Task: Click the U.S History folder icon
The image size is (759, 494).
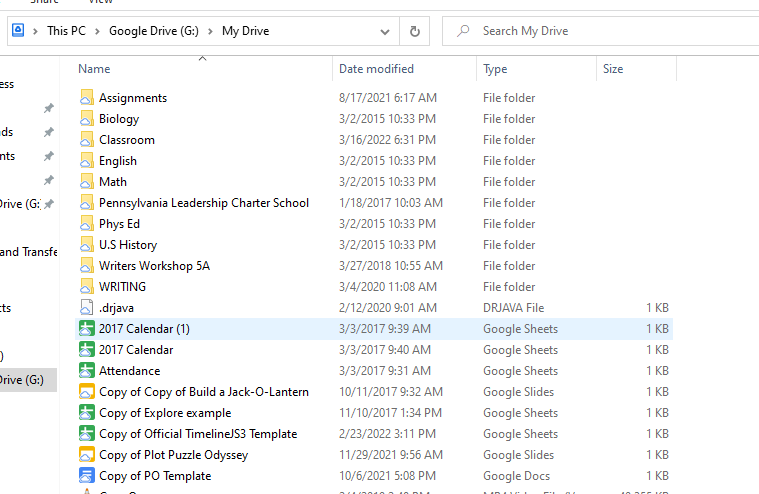Action: click(87, 244)
